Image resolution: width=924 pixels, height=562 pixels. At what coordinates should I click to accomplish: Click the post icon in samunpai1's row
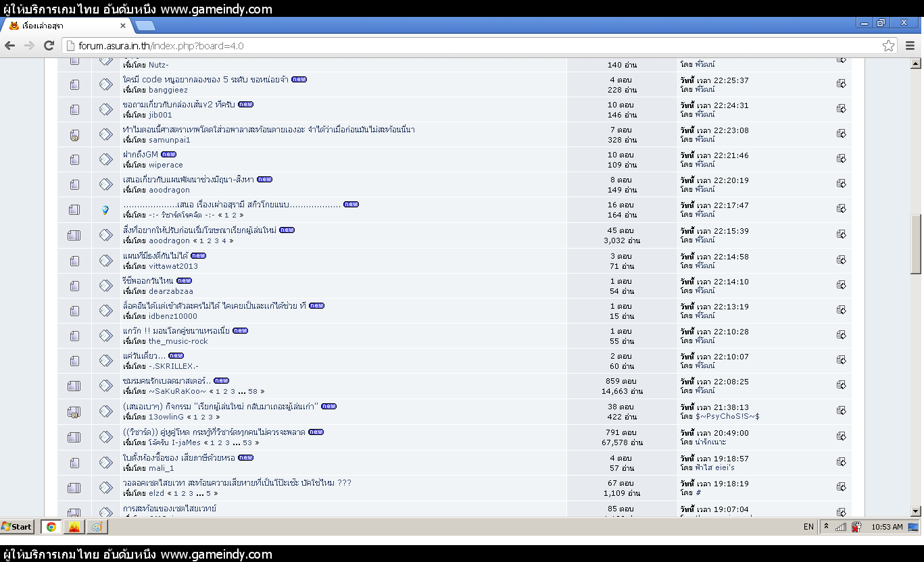(x=105, y=134)
